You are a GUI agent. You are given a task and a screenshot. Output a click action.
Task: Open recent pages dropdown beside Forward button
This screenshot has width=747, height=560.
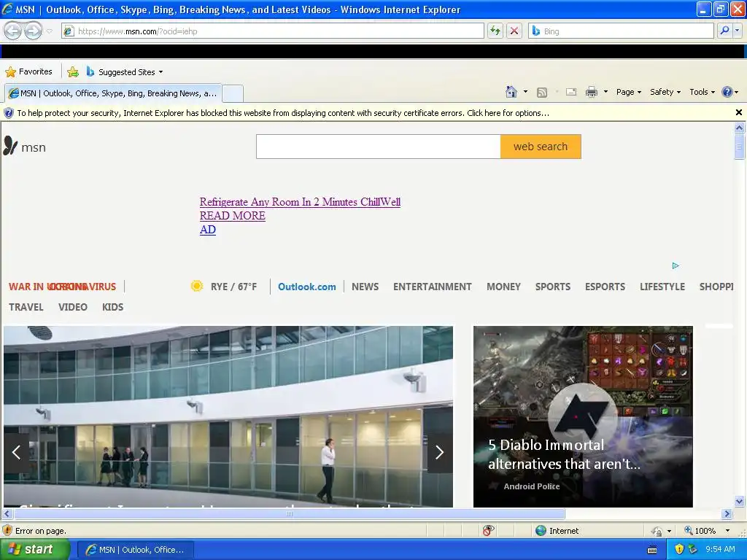pos(49,31)
